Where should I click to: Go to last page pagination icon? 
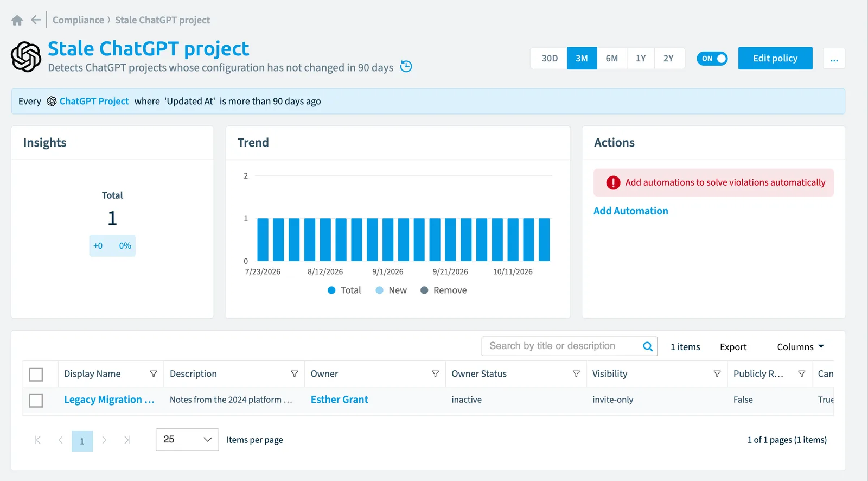tap(127, 440)
